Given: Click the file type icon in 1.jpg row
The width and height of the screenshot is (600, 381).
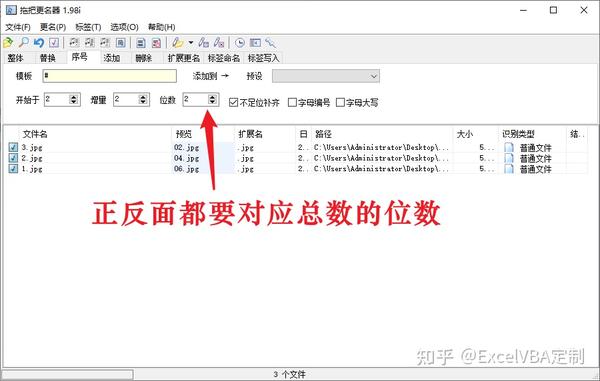Looking at the screenshot, I should 509,169.
